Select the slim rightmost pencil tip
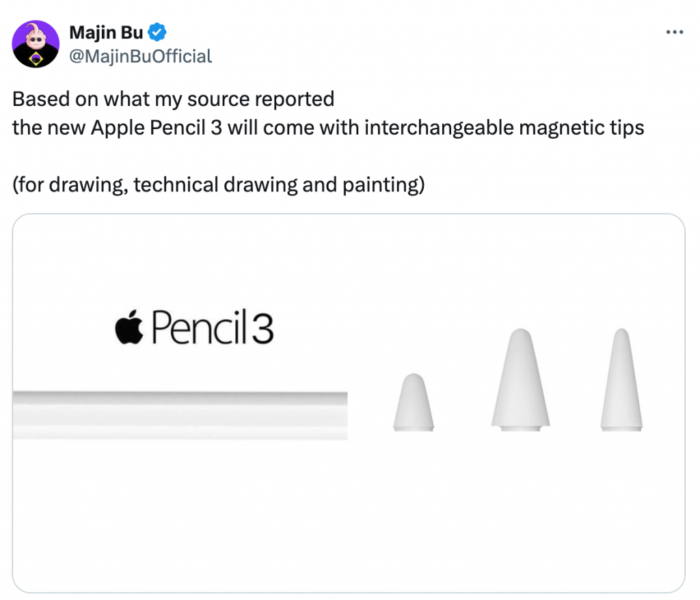Viewport: 700px width, 600px height. [x=621, y=380]
